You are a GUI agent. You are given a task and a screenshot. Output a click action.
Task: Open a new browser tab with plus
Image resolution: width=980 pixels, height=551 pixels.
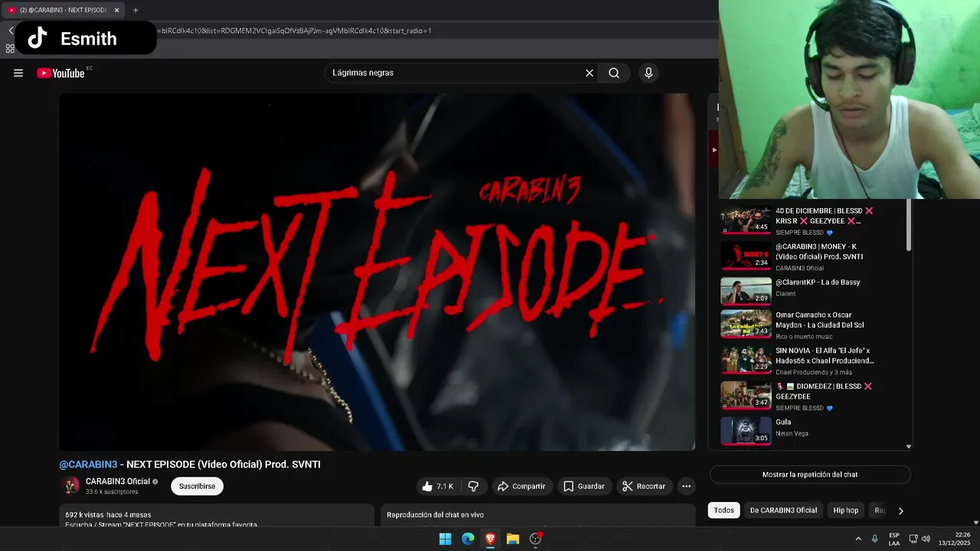(x=136, y=10)
